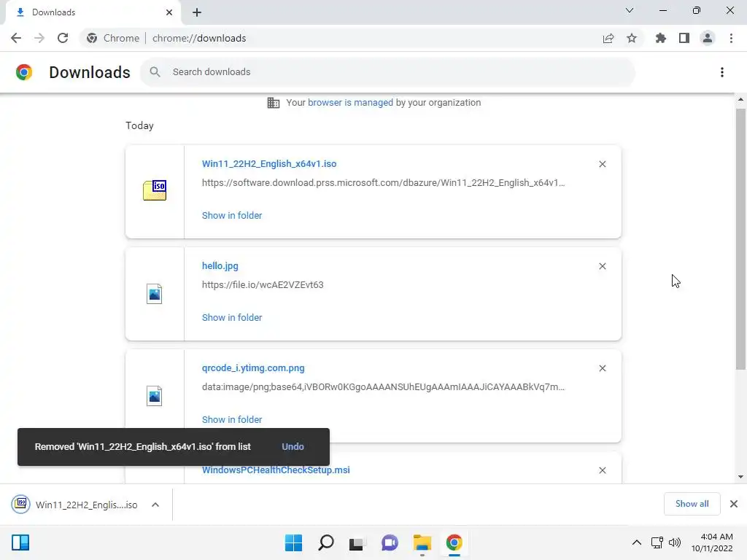Show qrcode_i.ytimg.com.png in folder
The width and height of the screenshot is (747, 560).
232,419
